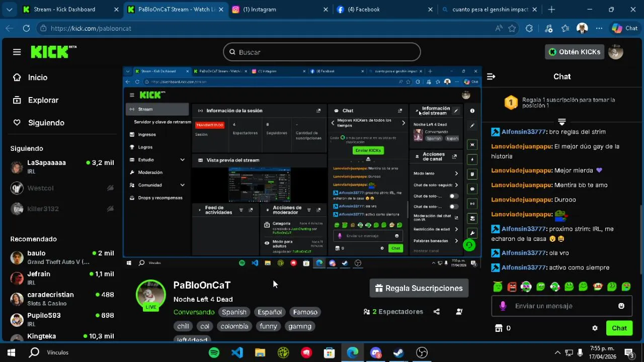Screen dimensions: 644x362
Task: Click the Spanish tag
Action: [x=234, y=312]
